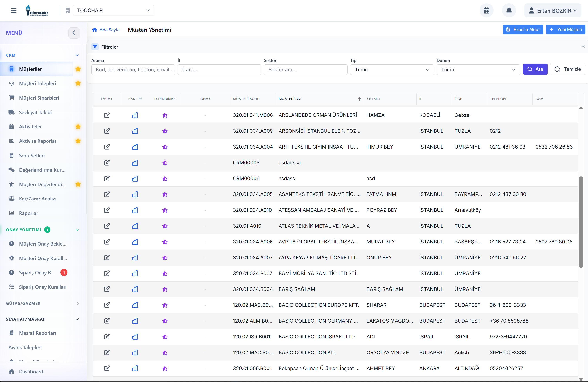Collapse the Filtreler panel chevron
This screenshot has width=588, height=382.
coord(583,47)
